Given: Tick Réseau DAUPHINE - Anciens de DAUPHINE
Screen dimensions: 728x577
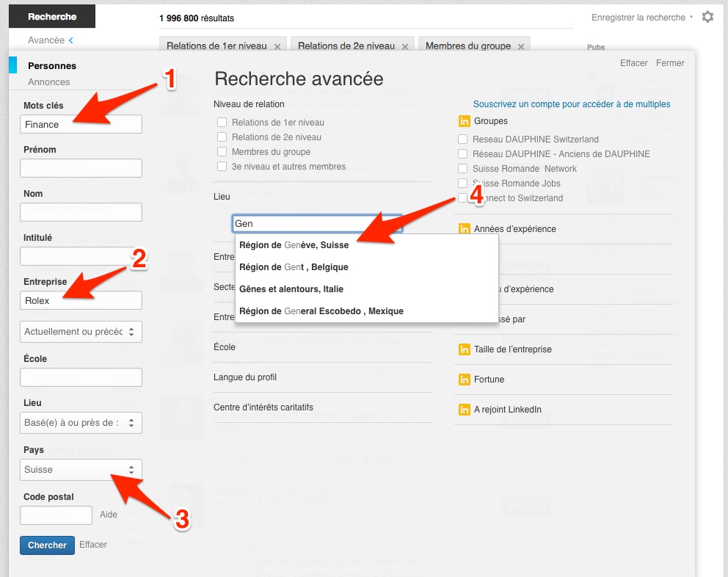Looking at the screenshot, I should pyautogui.click(x=462, y=153).
